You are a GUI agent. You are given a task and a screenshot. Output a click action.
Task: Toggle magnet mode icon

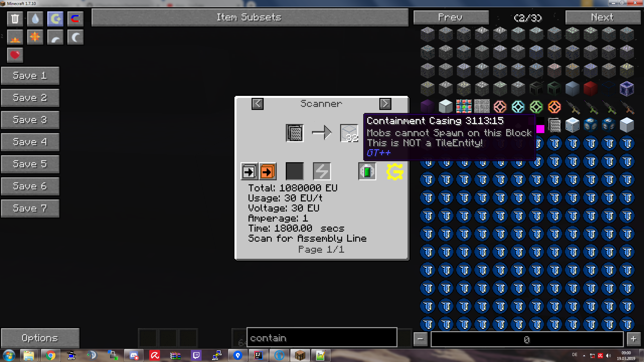75,18
